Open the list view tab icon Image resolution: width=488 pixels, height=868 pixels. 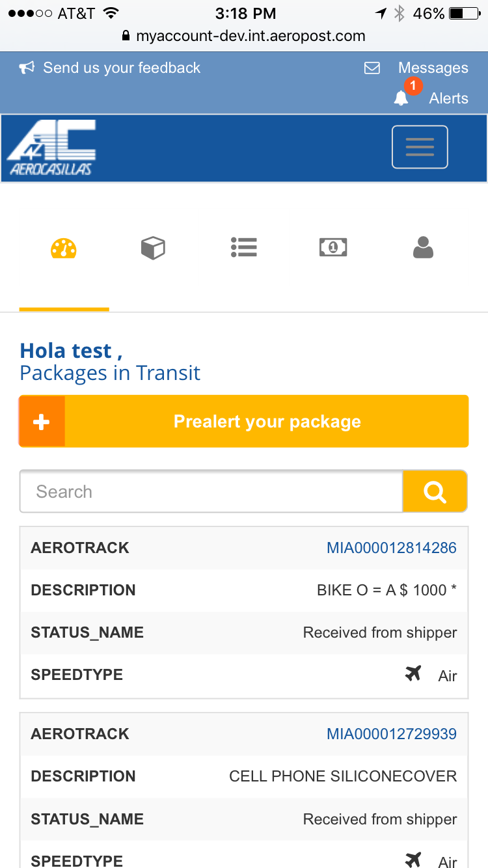[x=244, y=247]
